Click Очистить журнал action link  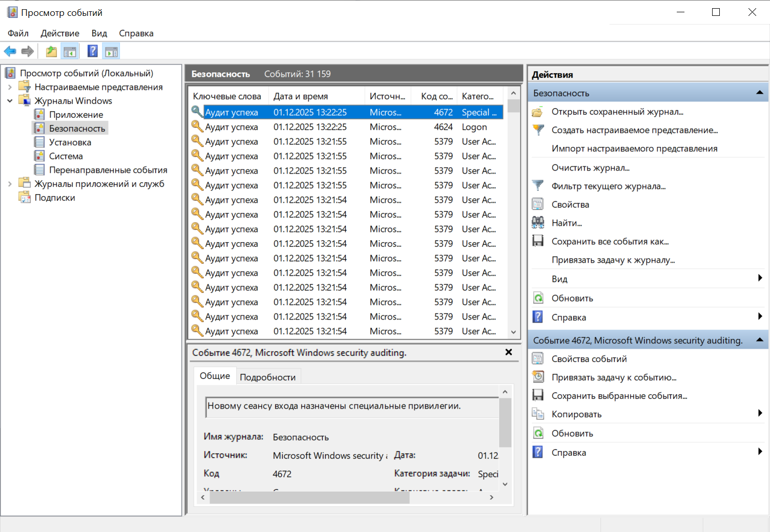click(590, 167)
